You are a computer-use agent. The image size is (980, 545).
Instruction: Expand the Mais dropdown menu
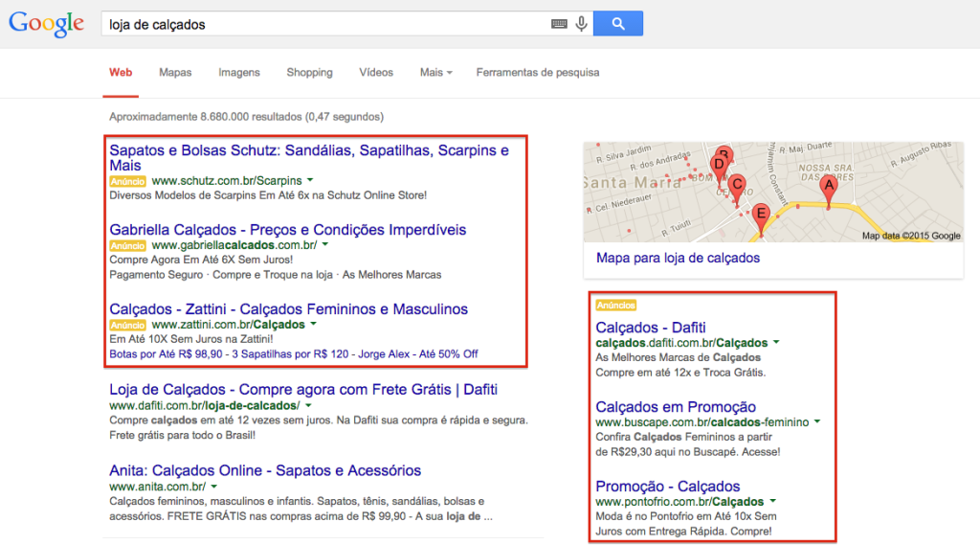point(435,73)
